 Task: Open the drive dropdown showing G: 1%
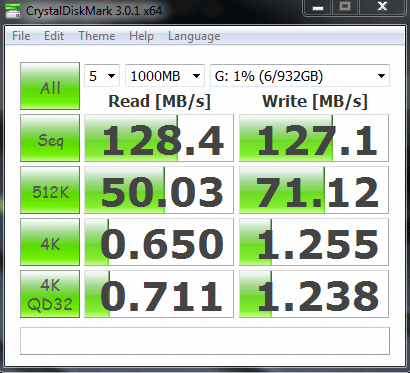coord(300,76)
